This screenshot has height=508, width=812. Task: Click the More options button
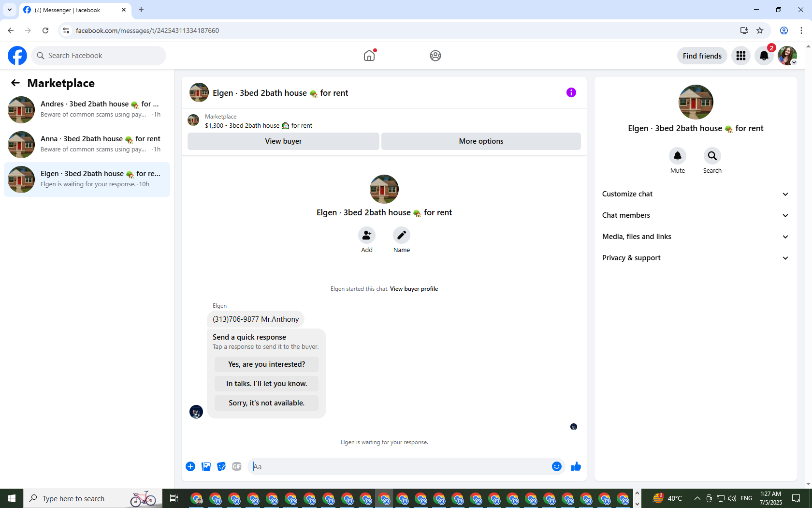(x=481, y=141)
